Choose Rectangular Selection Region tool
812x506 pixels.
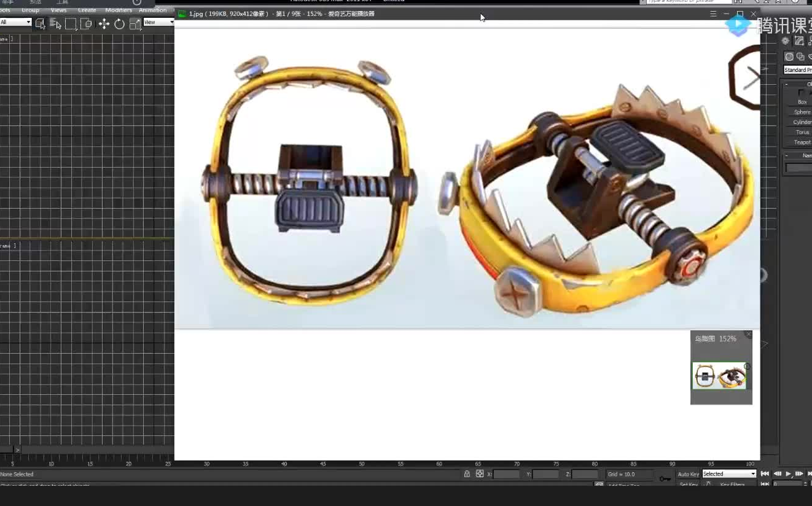point(71,23)
